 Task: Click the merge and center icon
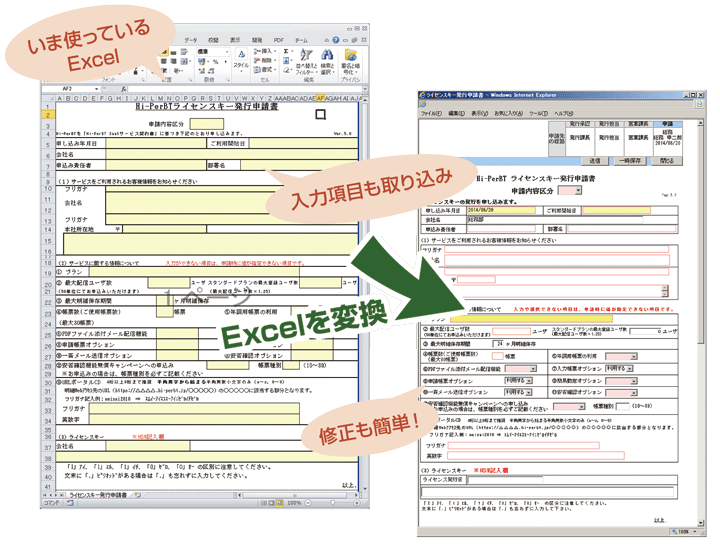pos(184,61)
